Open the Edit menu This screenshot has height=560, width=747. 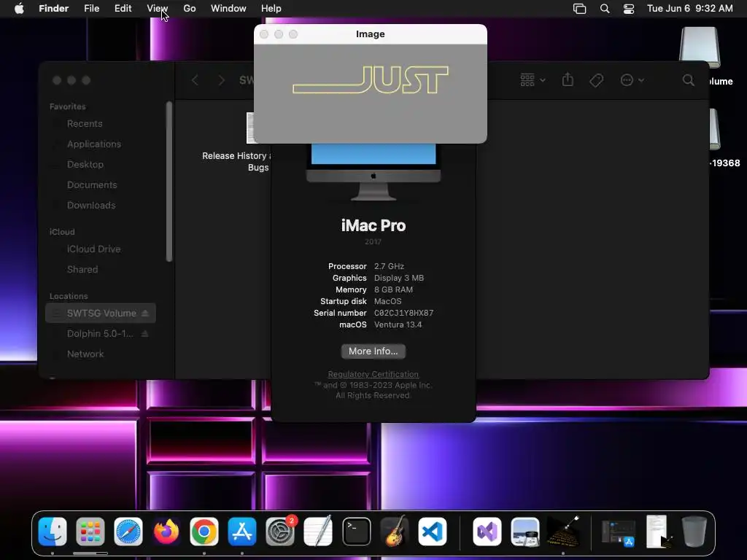coord(123,9)
